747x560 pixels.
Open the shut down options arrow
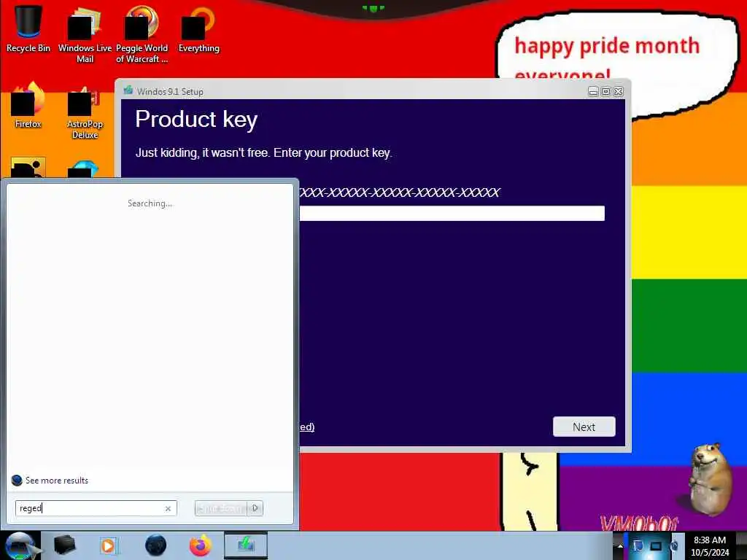[x=255, y=508]
